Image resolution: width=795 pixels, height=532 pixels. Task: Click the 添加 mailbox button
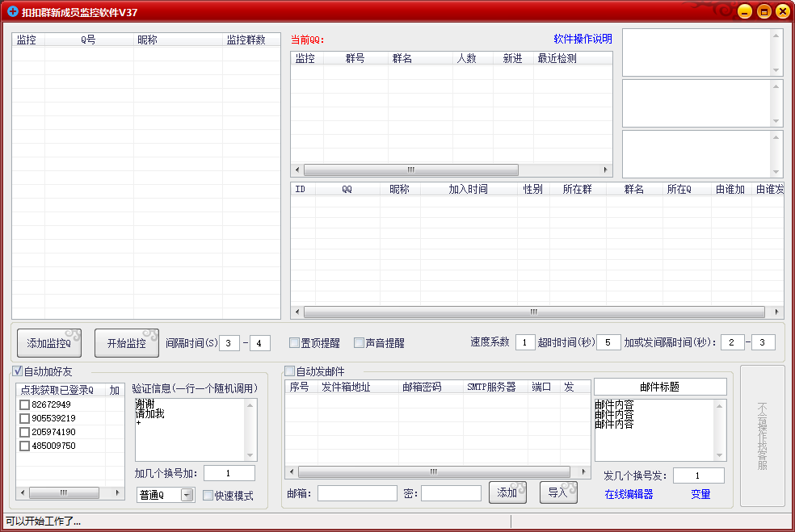pos(507,492)
